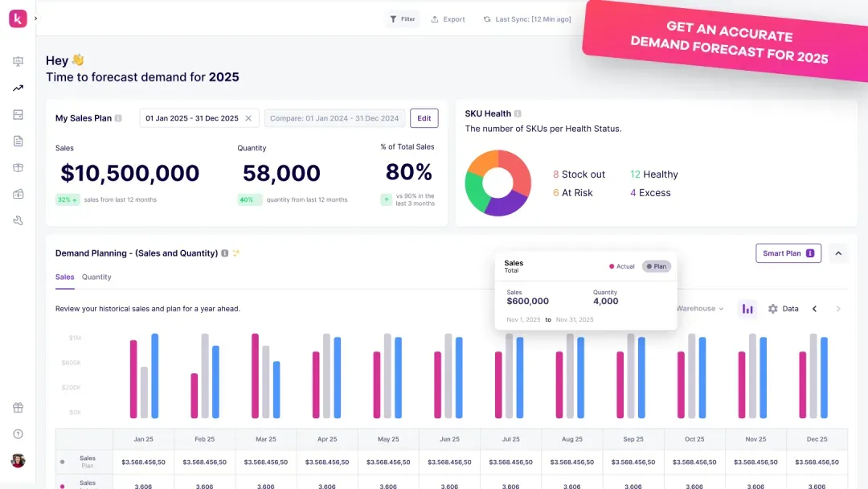Switch to the Quantity tab
The image size is (868, 489).
96,277
